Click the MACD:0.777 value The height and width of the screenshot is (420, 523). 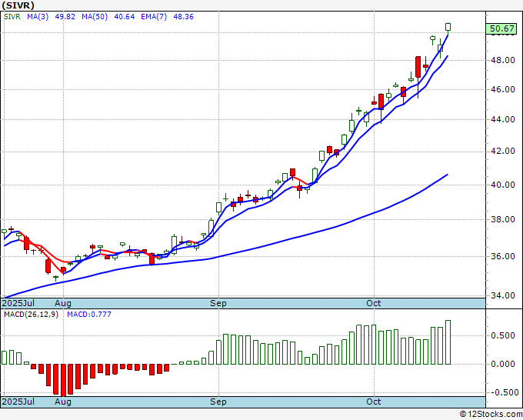(89, 315)
